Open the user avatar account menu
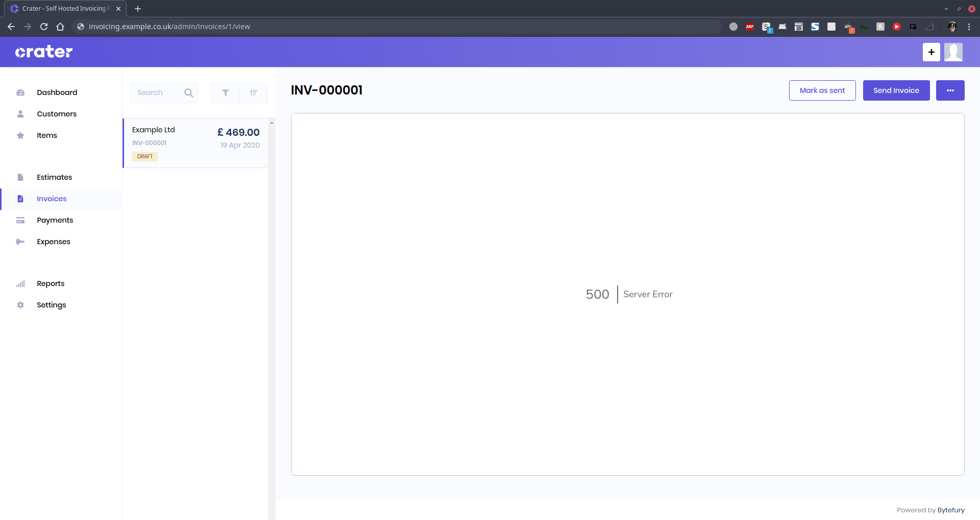Screen dimensions: 980x520 [953, 52]
